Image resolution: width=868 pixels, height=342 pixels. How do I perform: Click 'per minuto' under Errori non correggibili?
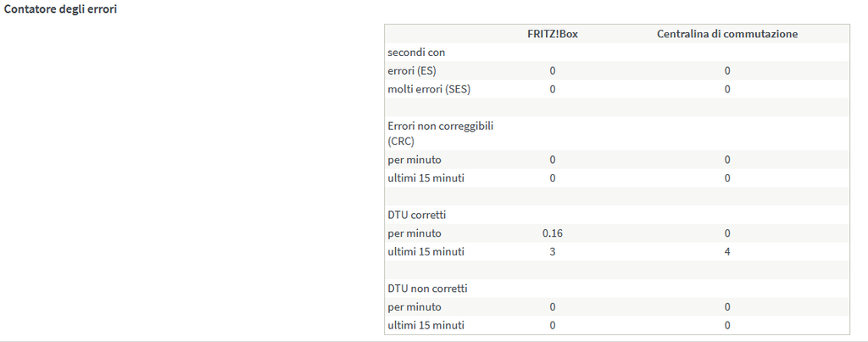415,160
